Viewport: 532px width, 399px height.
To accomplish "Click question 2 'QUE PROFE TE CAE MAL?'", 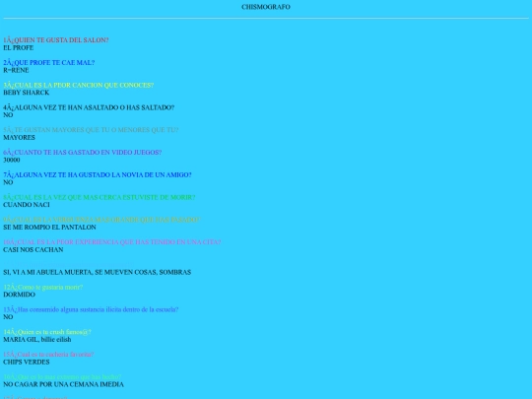I will pyautogui.click(x=49, y=62).
